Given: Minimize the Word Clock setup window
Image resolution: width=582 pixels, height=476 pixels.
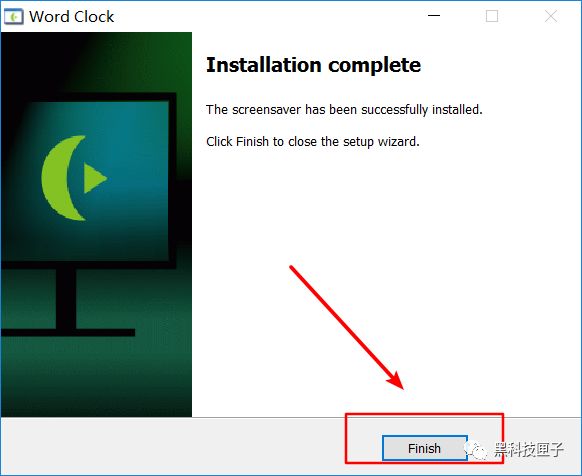Looking at the screenshot, I should click(x=434, y=16).
